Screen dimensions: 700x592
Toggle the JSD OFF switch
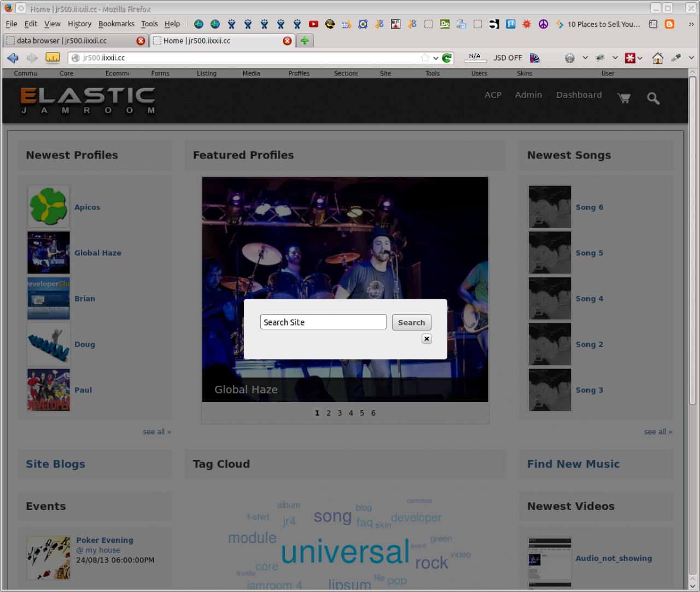point(507,58)
